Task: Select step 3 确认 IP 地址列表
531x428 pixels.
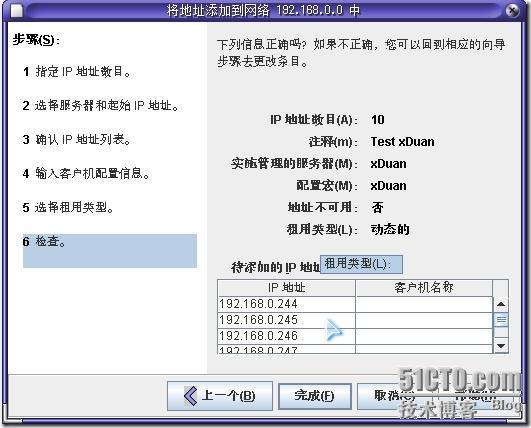Action: (77, 139)
